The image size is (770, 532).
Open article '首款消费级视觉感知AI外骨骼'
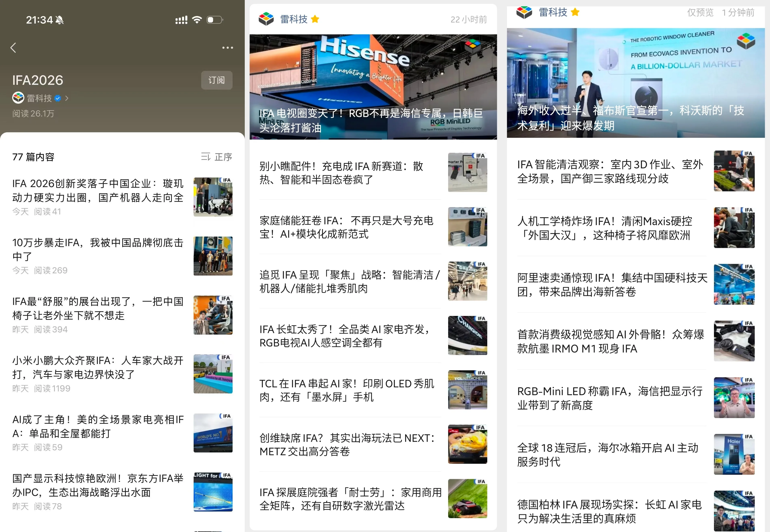[x=611, y=341]
